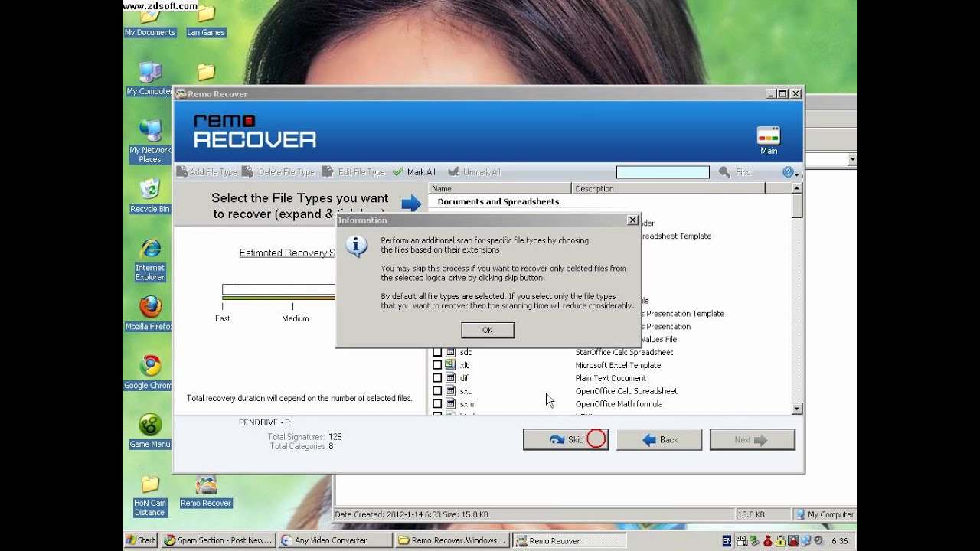Viewport: 980px width, 551px height.
Task: Click the Back button
Action: tap(659, 439)
